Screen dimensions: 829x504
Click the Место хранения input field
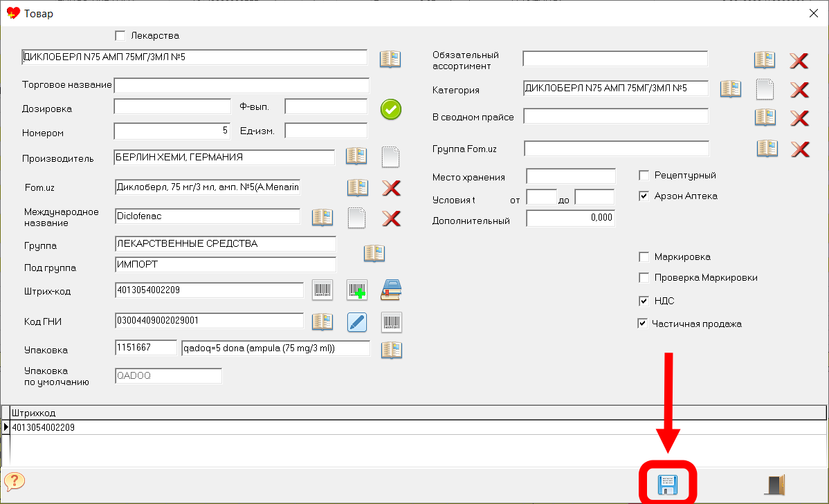coord(571,176)
